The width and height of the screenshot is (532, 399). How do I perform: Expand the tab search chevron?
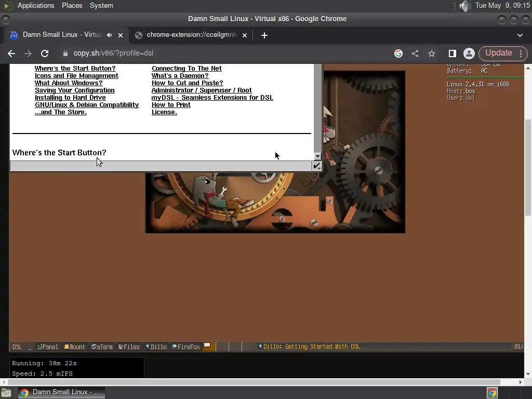[520, 35]
